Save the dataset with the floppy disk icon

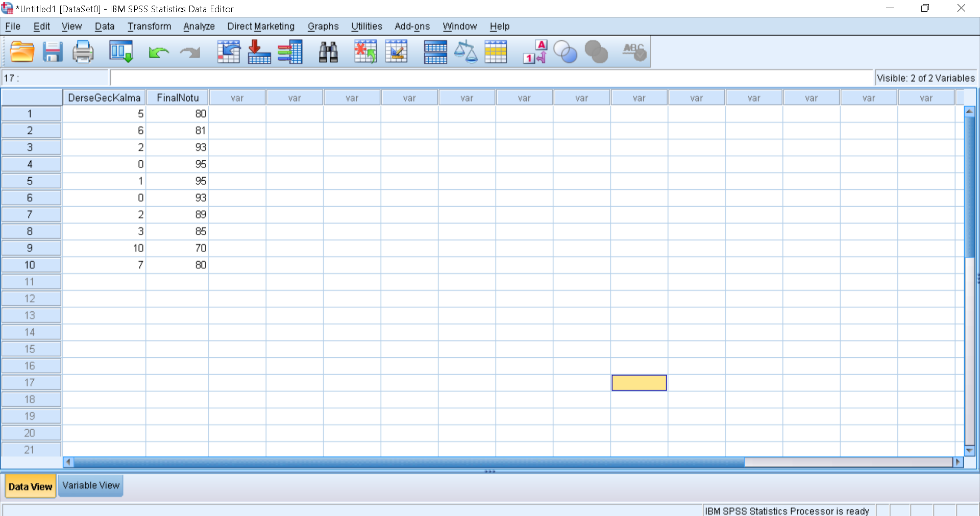52,52
